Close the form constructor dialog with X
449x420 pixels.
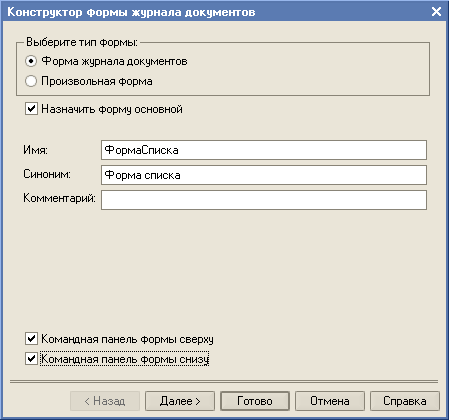point(436,12)
